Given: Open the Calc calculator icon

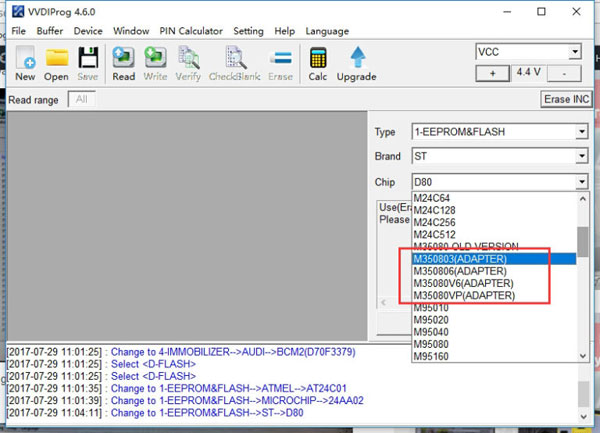Looking at the screenshot, I should coord(318,64).
